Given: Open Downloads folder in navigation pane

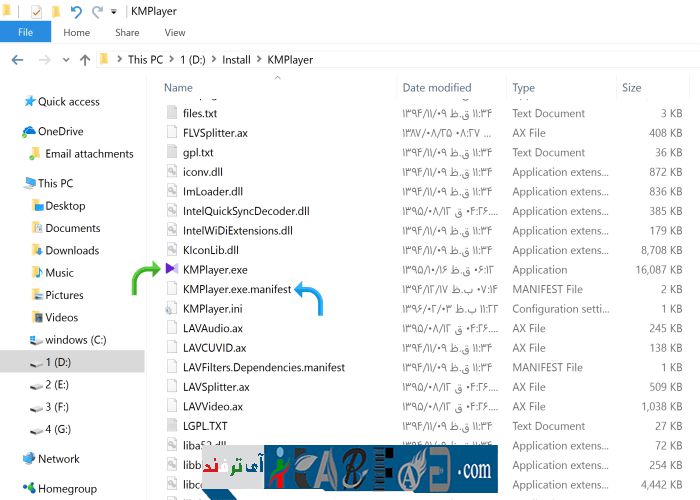Looking at the screenshot, I should [x=72, y=251].
